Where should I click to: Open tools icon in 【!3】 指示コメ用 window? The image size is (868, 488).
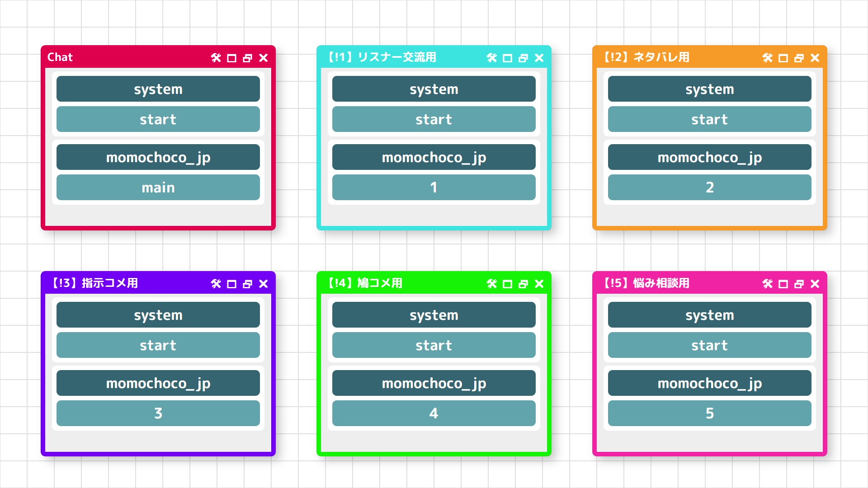pos(216,284)
